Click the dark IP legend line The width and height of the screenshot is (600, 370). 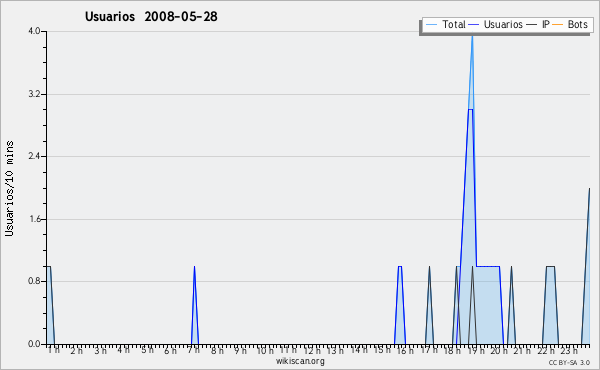(532, 24)
